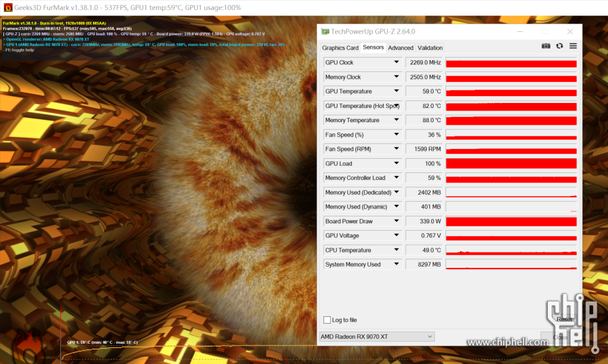Viewport: 608px width, 364px height.
Task: Expand the GPU Load dropdown
Action: [x=396, y=163]
